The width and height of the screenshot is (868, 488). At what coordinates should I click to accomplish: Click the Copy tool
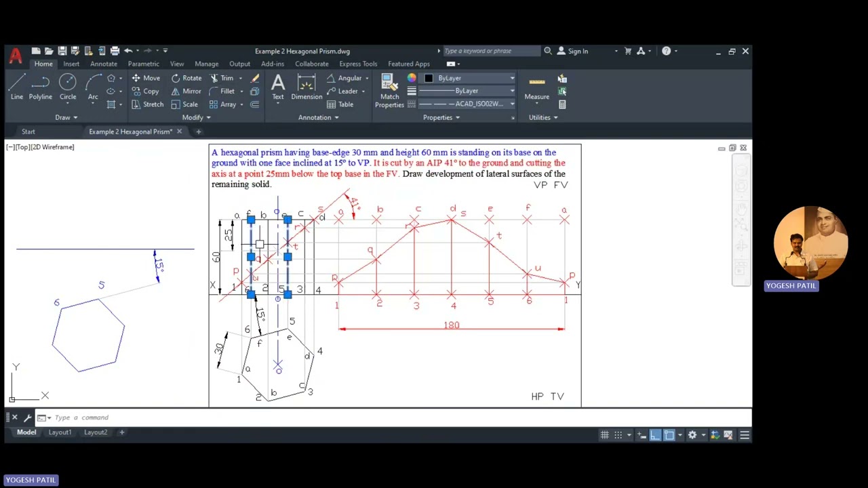(x=145, y=91)
